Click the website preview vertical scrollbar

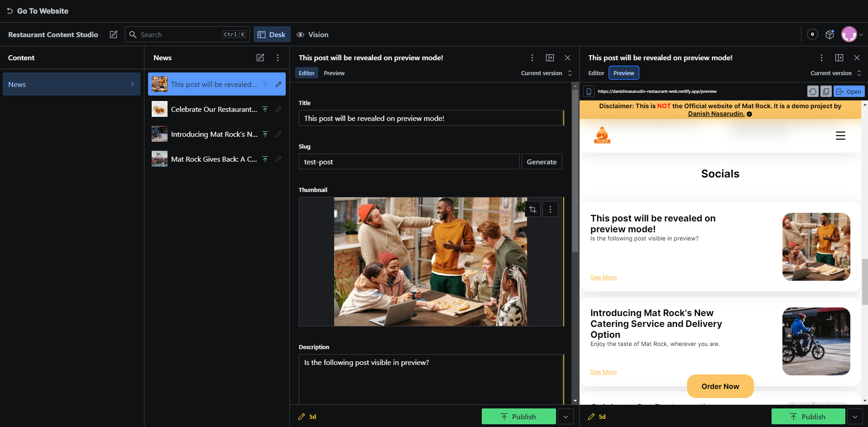pos(865,282)
